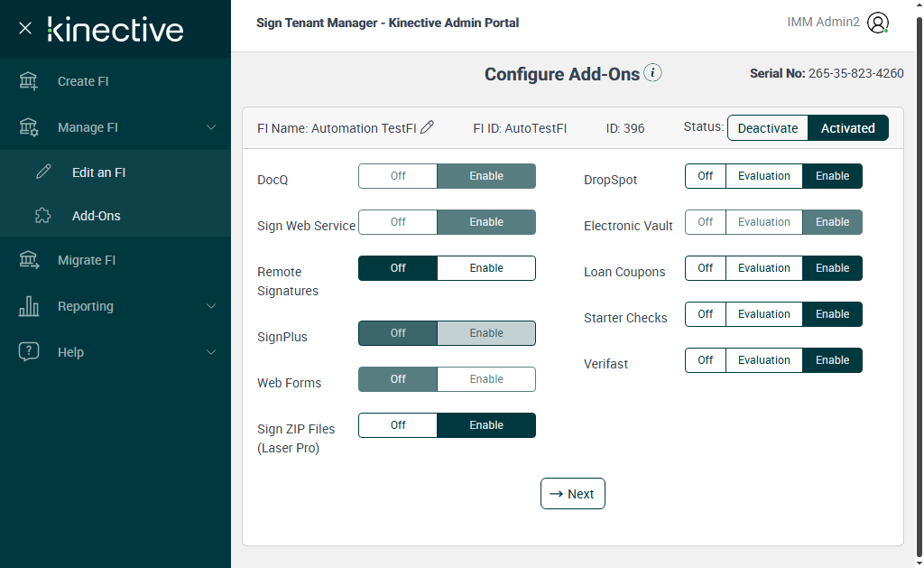Enable Sign ZIP Files (Laser Pro)
This screenshot has width=924, height=568.
[486, 424]
